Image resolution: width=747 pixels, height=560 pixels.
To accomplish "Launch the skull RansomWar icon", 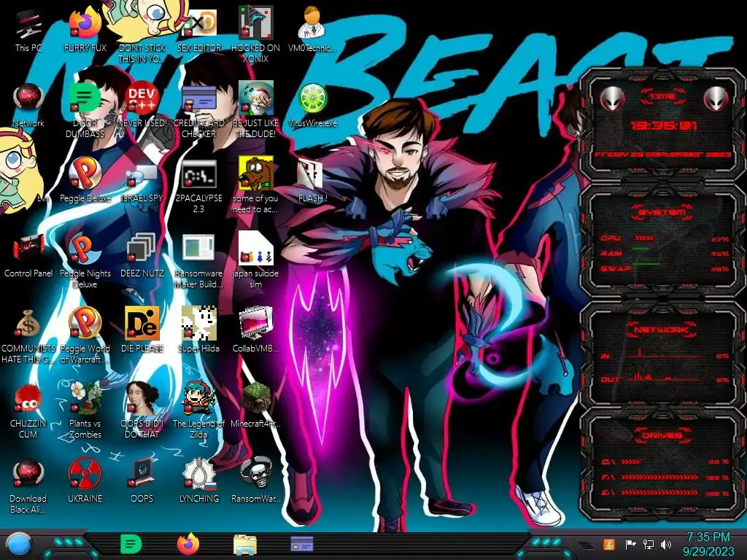I will pos(256,472).
